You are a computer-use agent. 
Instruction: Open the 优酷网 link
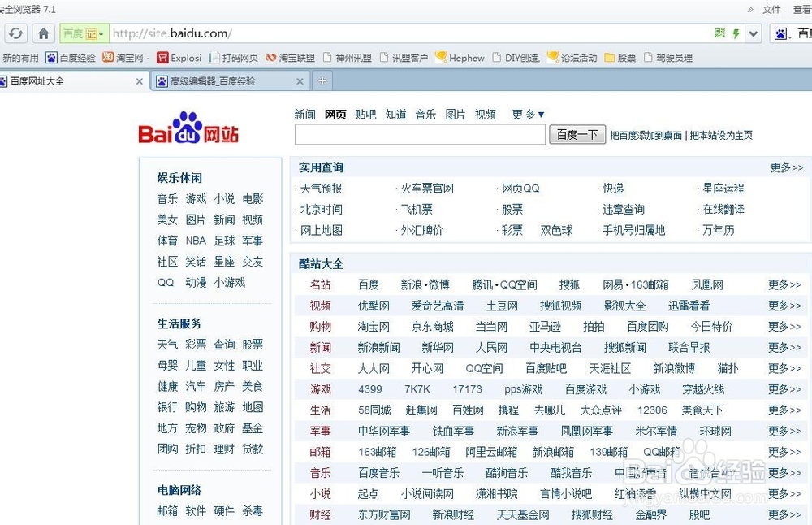coord(374,306)
